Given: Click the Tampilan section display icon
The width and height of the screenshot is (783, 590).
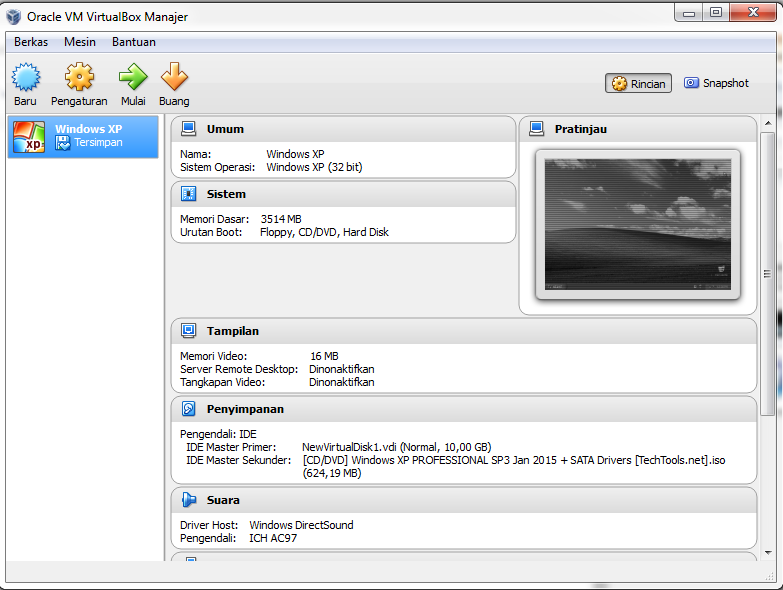Looking at the screenshot, I should [188, 330].
